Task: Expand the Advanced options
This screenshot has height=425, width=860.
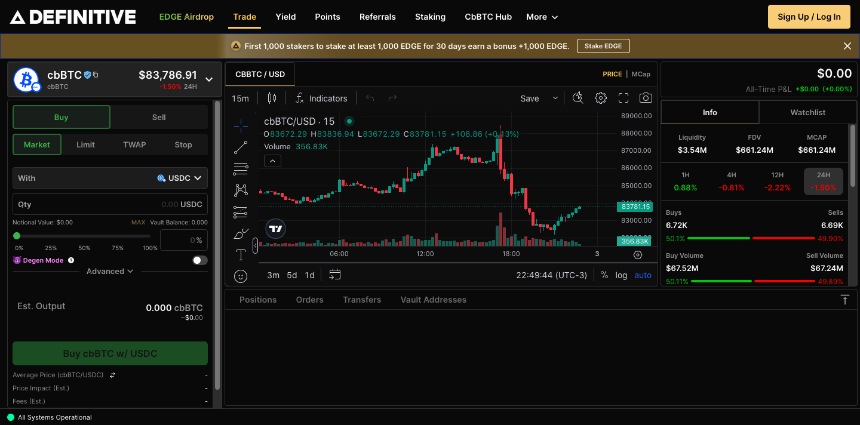Action: click(110, 271)
